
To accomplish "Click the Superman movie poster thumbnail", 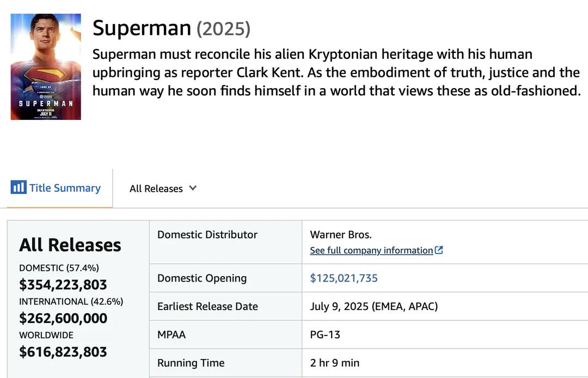I will coord(46,67).
